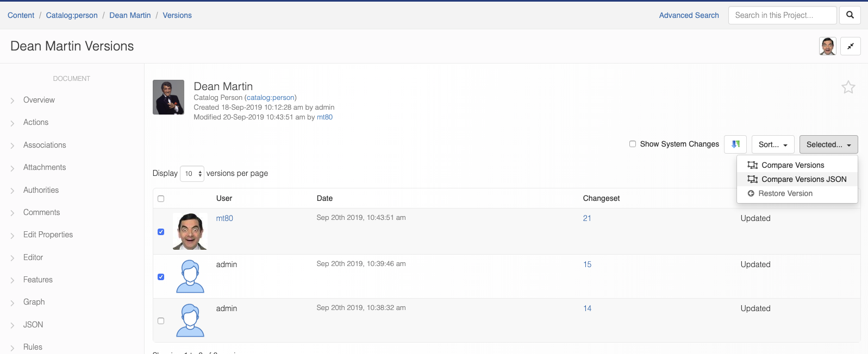Open versions per page selector
This screenshot has width=868, height=354.
pyautogui.click(x=192, y=174)
